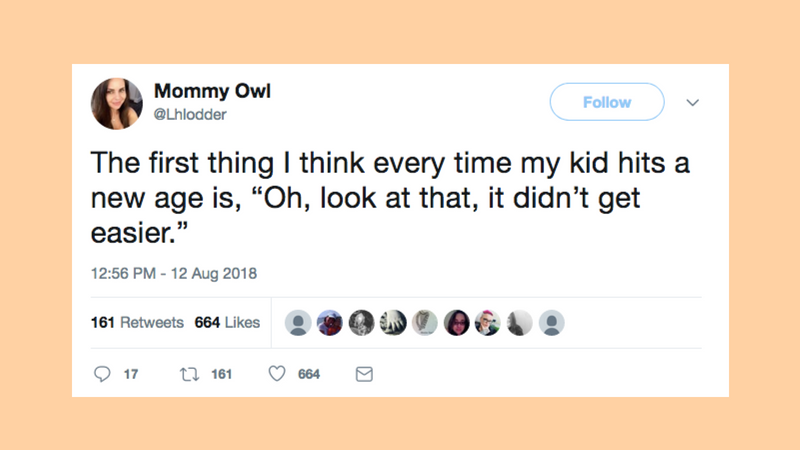The height and width of the screenshot is (450, 800).
Task: View the 664 Likes list
Action: pos(227,322)
